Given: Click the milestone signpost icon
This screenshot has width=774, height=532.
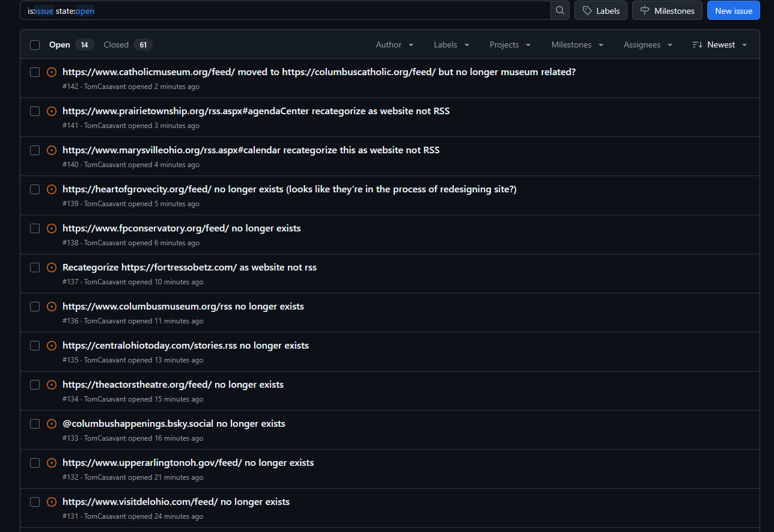Looking at the screenshot, I should [x=645, y=11].
